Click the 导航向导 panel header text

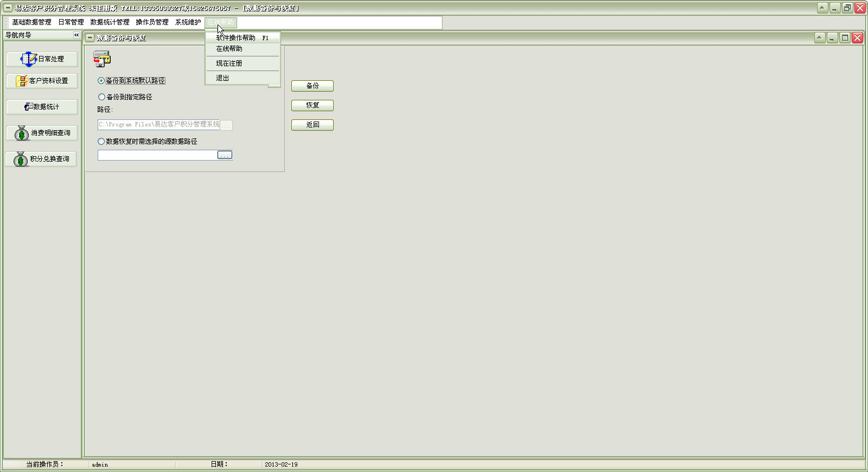pos(18,35)
